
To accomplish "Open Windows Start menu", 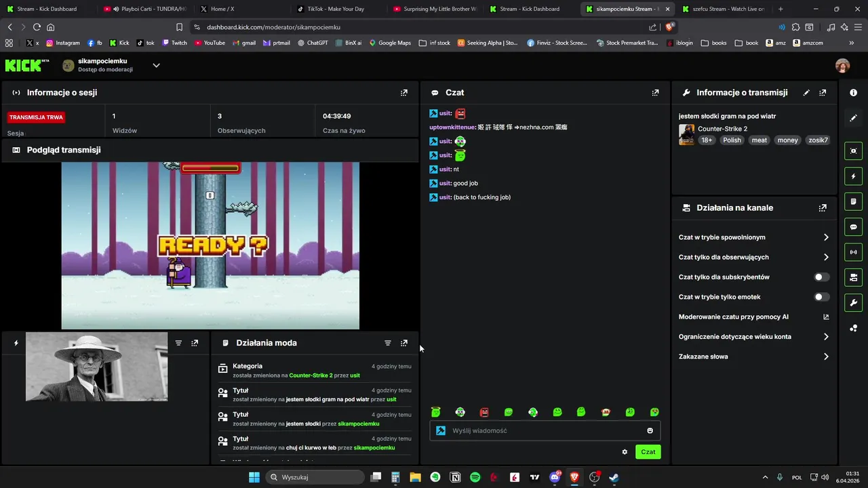I will tap(254, 477).
